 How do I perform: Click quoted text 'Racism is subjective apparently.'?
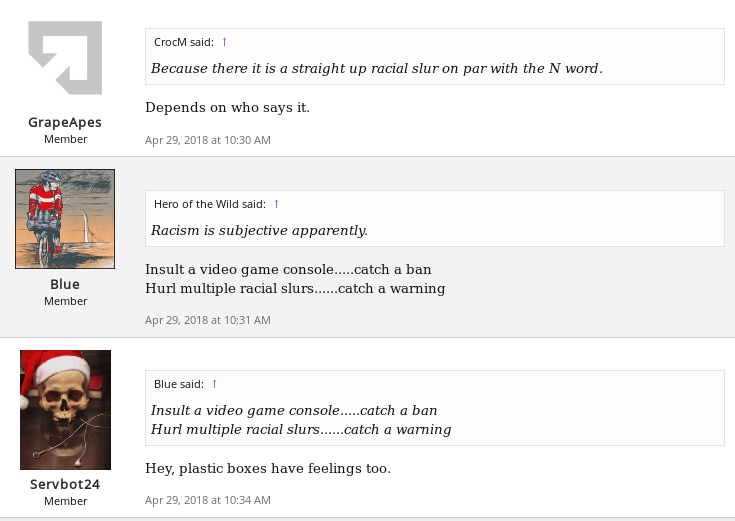pos(259,230)
